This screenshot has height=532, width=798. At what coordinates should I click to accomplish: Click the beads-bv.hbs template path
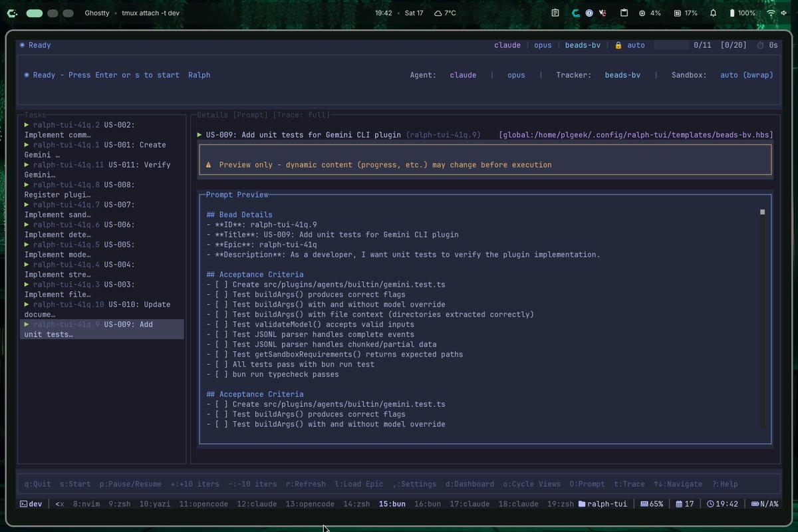click(636, 135)
